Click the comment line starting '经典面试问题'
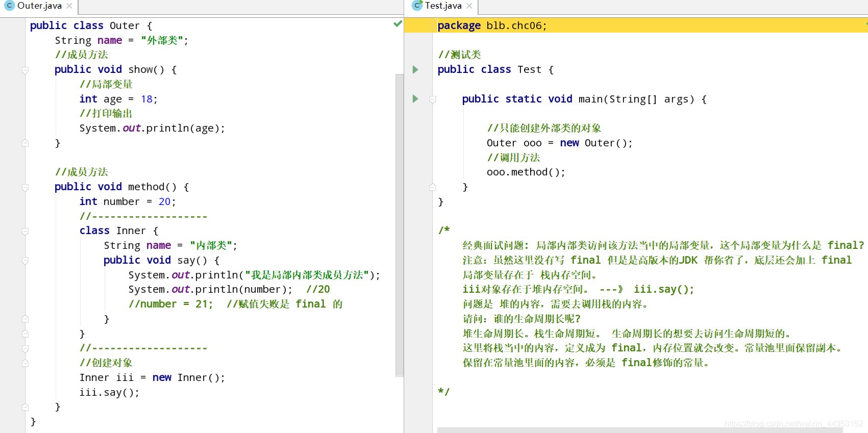868x433 pixels. [663, 245]
